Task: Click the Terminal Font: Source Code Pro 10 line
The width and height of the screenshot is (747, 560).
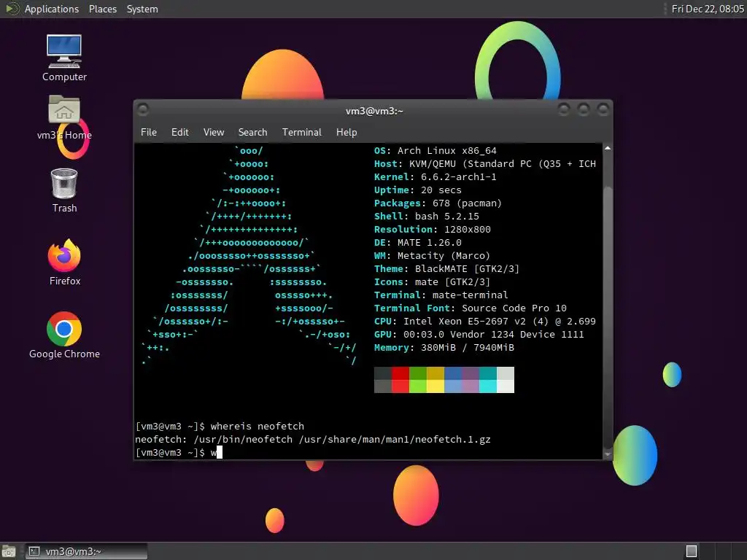Action: point(471,308)
